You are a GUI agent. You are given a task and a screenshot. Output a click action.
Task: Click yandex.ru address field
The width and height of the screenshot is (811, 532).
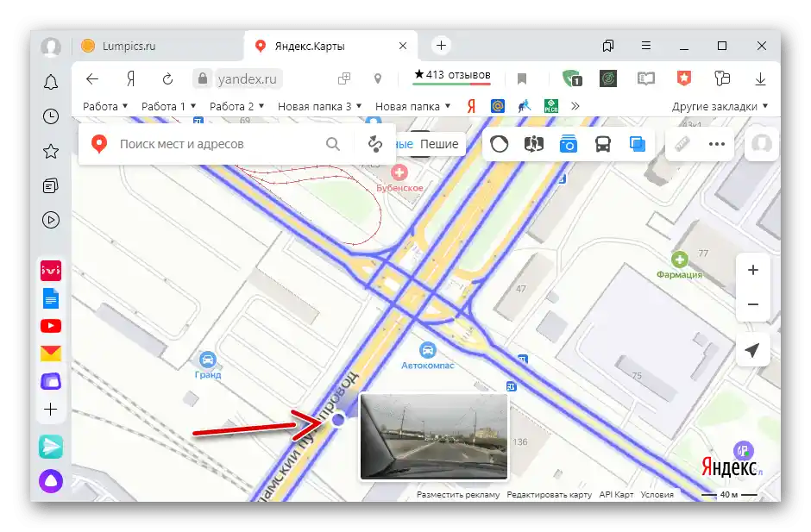[x=248, y=79]
